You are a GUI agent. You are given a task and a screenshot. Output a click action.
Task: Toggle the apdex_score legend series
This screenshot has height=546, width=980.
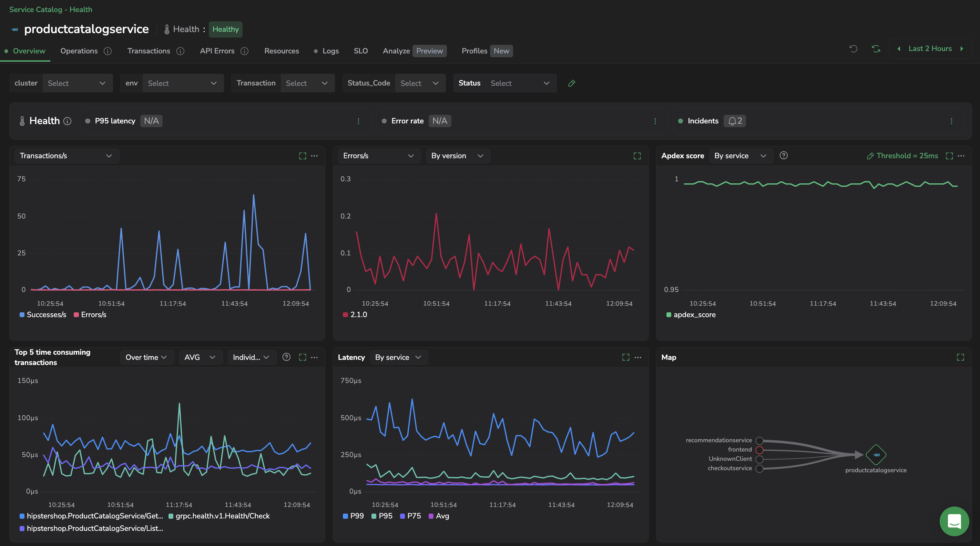691,315
